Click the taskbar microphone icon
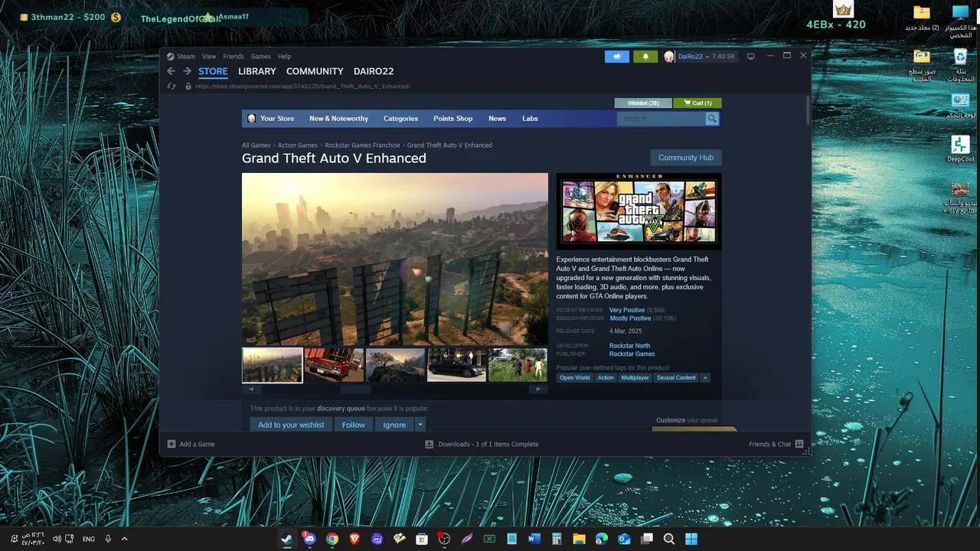 click(108, 539)
